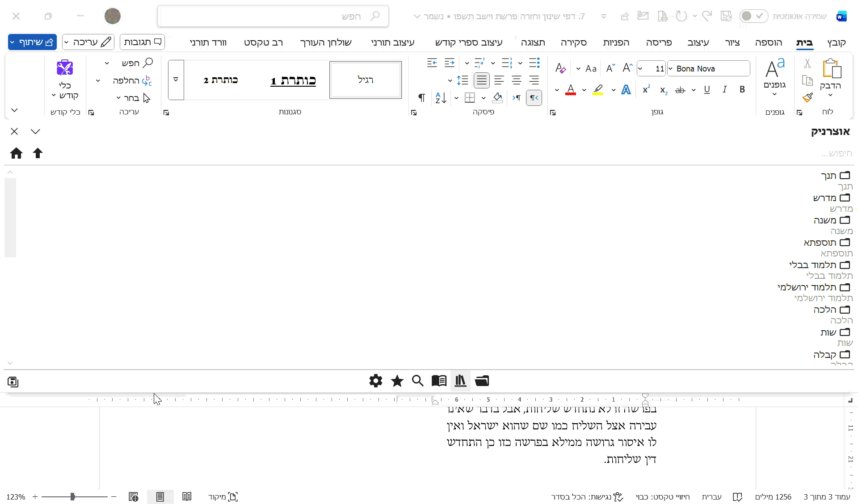This screenshot has height=504, width=858.
Task: Switch to the open book reading view icon
Action: coord(439,381)
